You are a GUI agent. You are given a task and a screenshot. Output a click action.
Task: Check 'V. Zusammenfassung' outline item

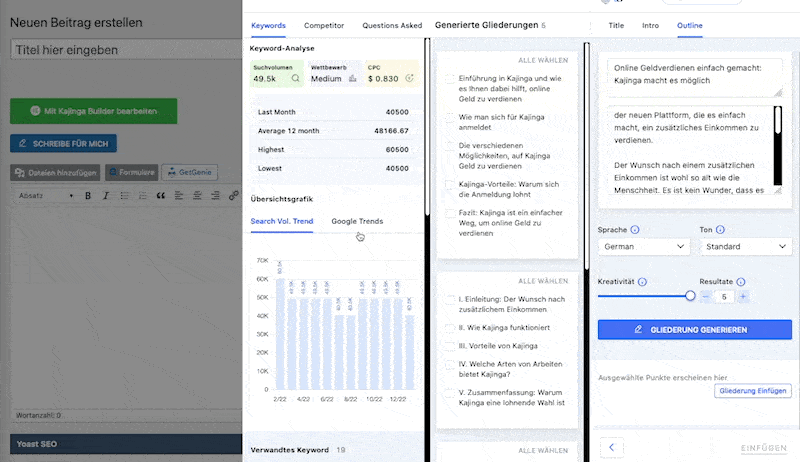pos(449,393)
